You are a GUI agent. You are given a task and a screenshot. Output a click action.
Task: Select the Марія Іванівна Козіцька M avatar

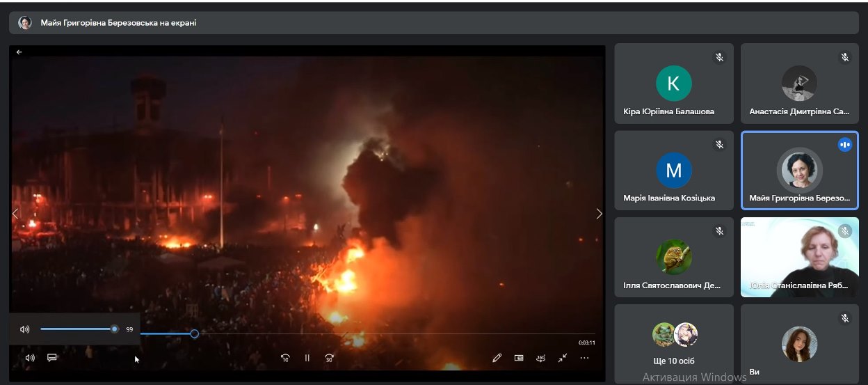(x=673, y=171)
